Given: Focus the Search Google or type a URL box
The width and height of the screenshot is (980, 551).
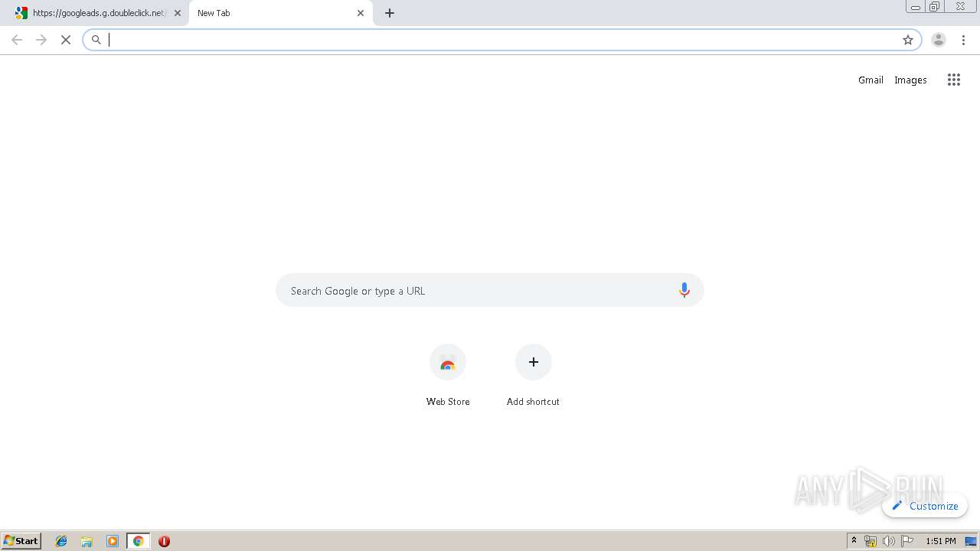Looking at the screenshot, I should pos(490,290).
